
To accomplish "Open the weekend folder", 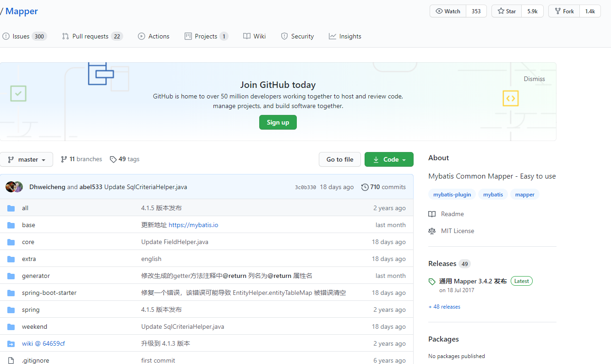I will (x=34, y=326).
